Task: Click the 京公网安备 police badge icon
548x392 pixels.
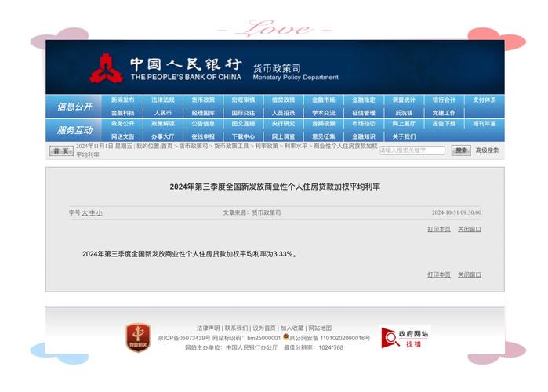Action: click(286, 337)
